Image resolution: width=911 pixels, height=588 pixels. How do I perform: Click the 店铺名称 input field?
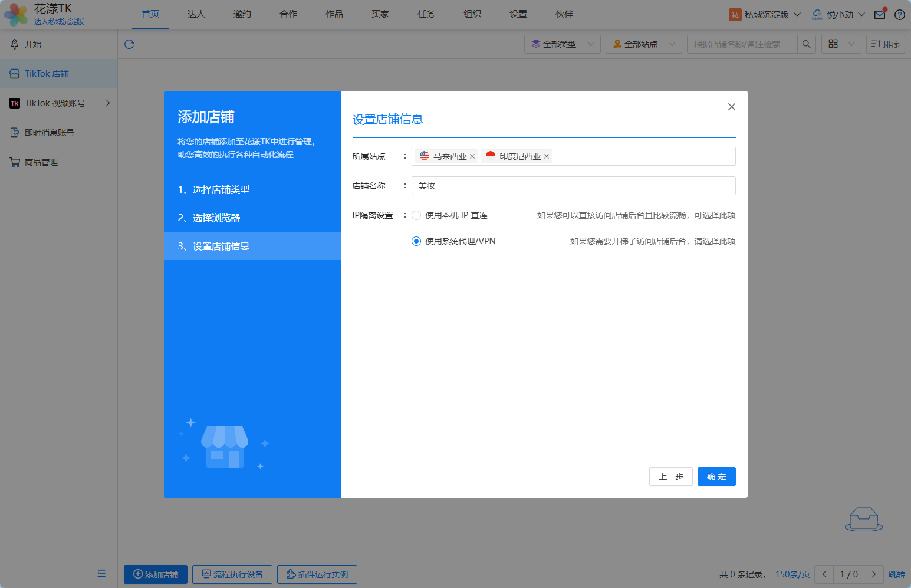click(573, 186)
